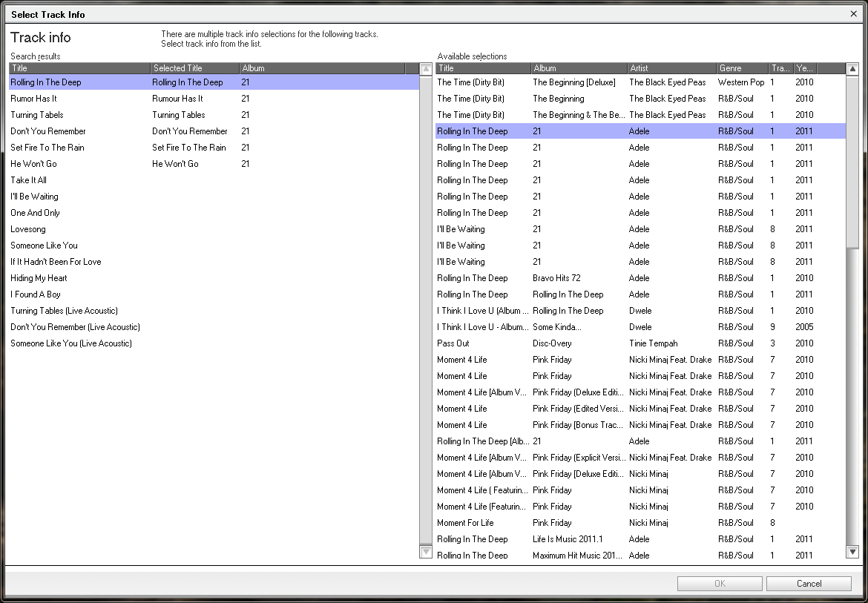Select Hiding My Heart in search results

[x=39, y=278]
